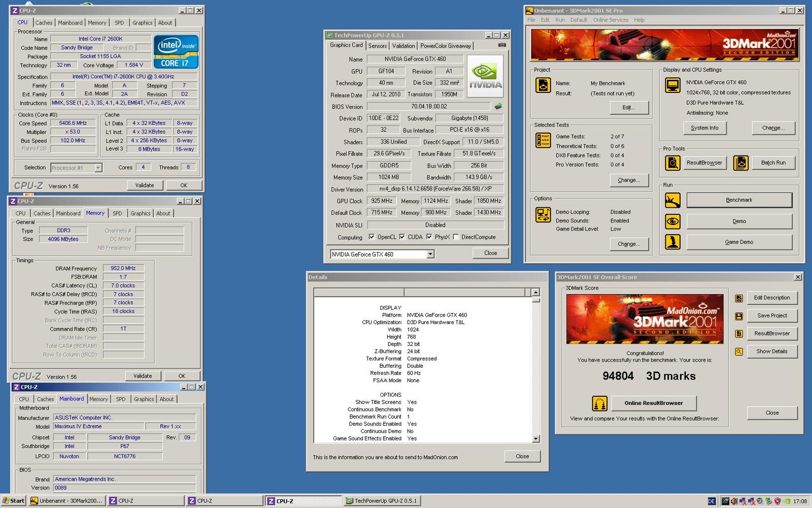Click the volume speaker icon in system tray
The height and width of the screenshot is (508, 812).
coord(734,501)
